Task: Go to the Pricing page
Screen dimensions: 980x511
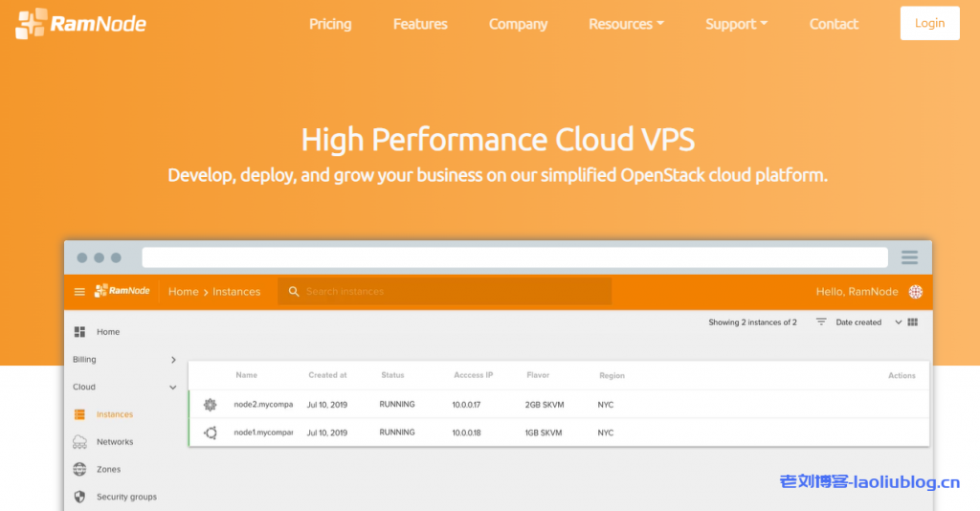Action: coord(330,24)
